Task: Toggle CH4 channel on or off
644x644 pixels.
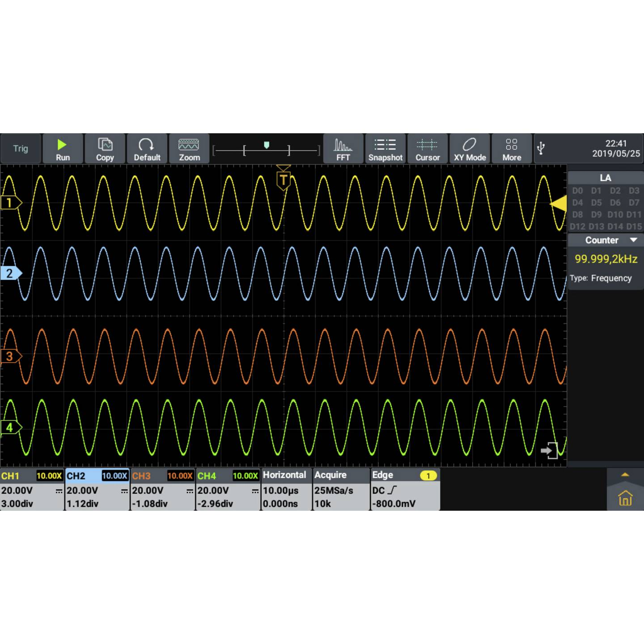Action: [x=207, y=475]
